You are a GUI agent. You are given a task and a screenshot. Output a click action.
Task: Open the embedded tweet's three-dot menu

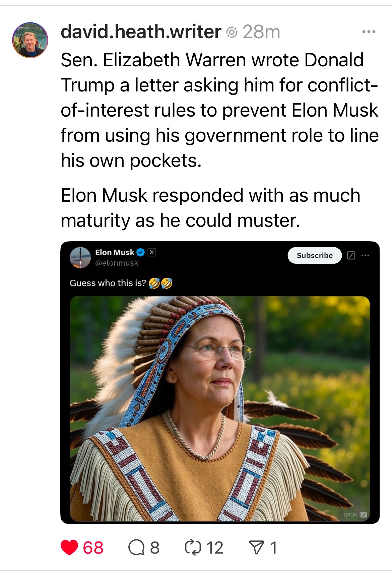click(x=365, y=255)
